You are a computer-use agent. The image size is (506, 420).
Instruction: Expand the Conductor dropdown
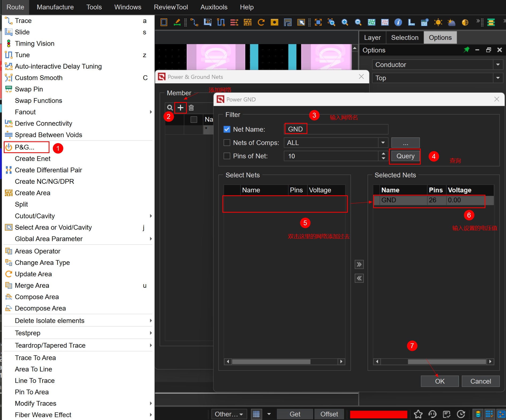point(498,65)
